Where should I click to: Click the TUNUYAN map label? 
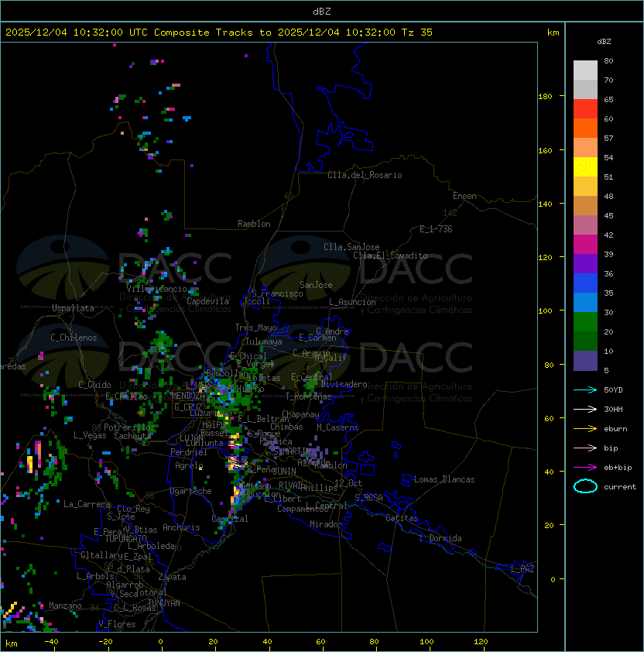tap(164, 603)
